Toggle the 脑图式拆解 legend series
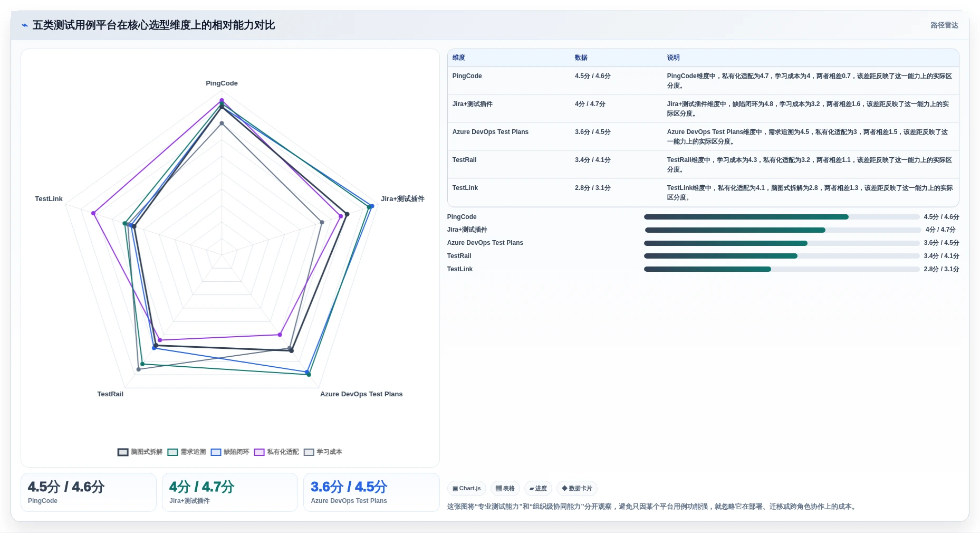 pyautogui.click(x=140, y=452)
